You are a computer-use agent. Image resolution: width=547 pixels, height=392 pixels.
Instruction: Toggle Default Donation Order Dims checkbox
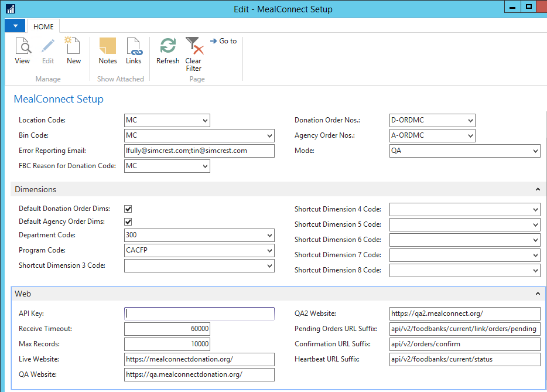pos(128,209)
